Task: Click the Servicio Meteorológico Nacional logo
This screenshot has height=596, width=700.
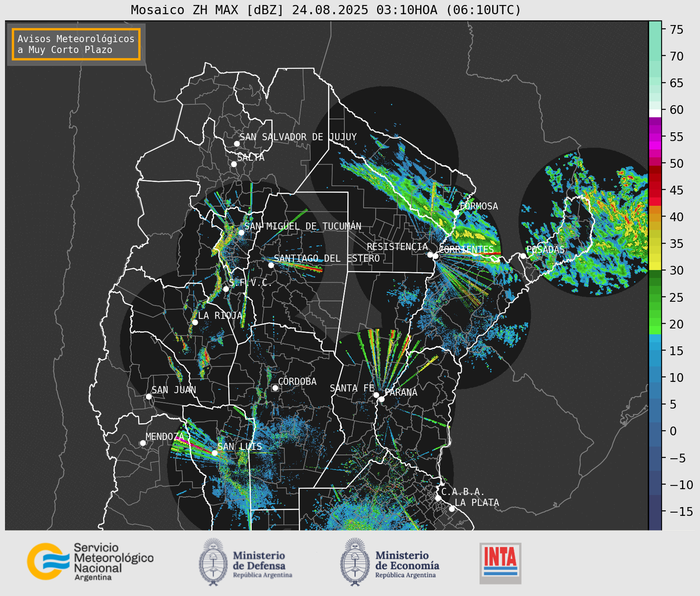Action: coord(91,561)
